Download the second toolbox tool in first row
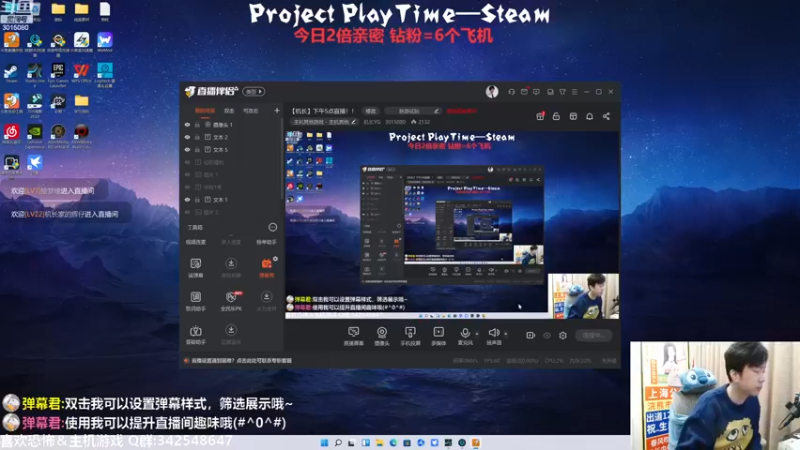 (x=231, y=267)
